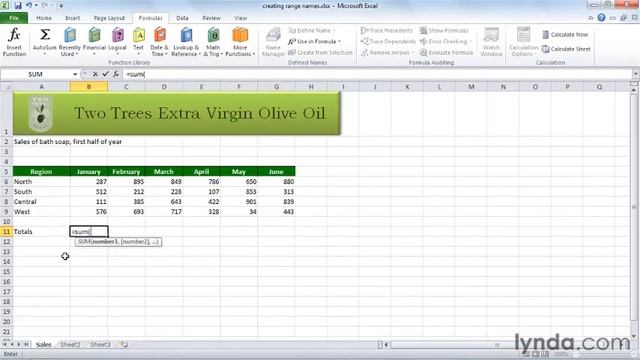
Task: Select column G header
Action: 276,87
